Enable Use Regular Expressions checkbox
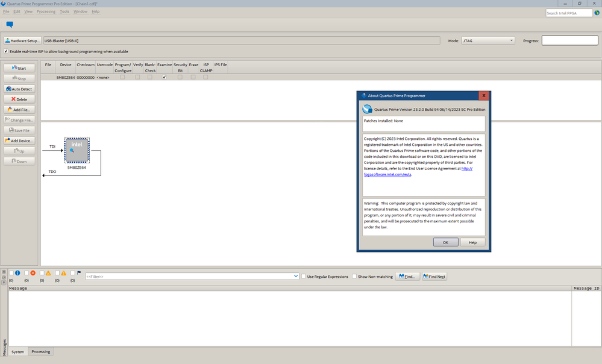Screen dimensions: 602x364 coord(304,276)
